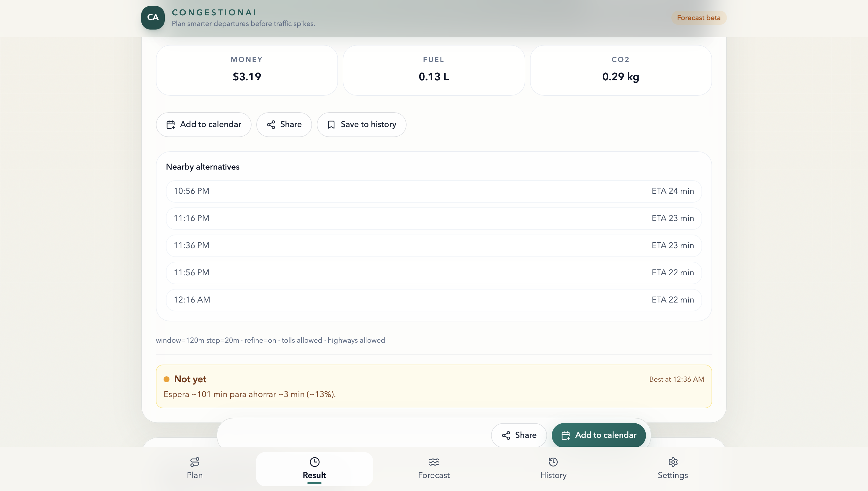Viewport: 868px width, 491px height.
Task: Click the green Add to calendar text
Action: pos(606,435)
